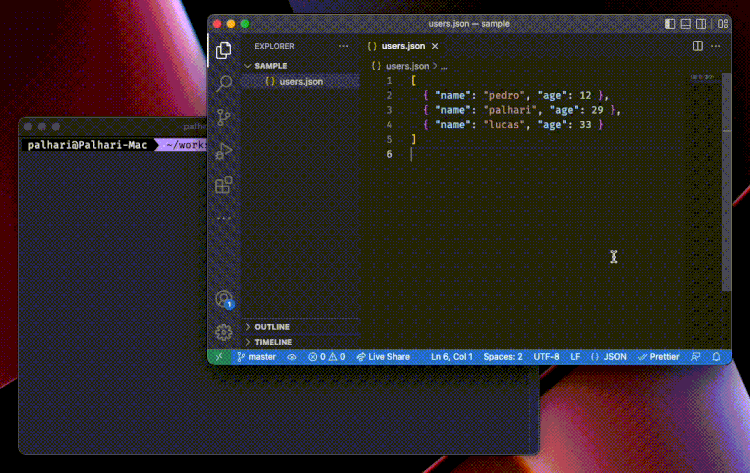Toggle secondary side bar layout button
The height and width of the screenshot is (473, 750).
pyautogui.click(x=701, y=24)
